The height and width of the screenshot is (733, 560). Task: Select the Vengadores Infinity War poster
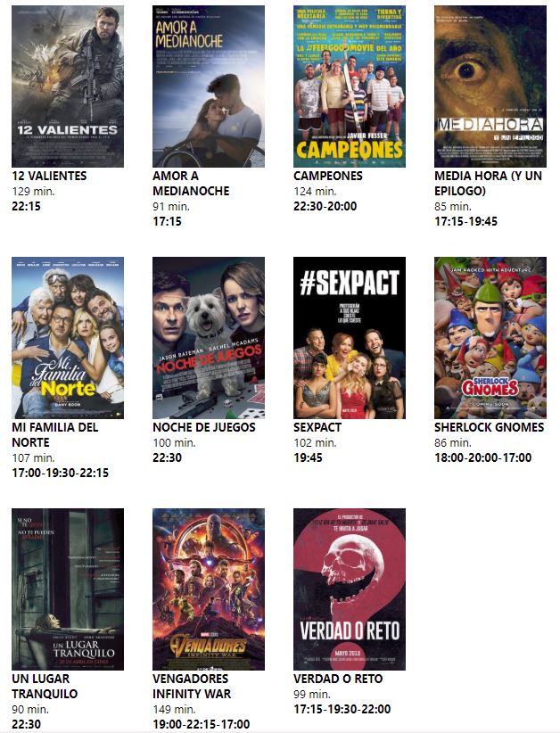[209, 589]
